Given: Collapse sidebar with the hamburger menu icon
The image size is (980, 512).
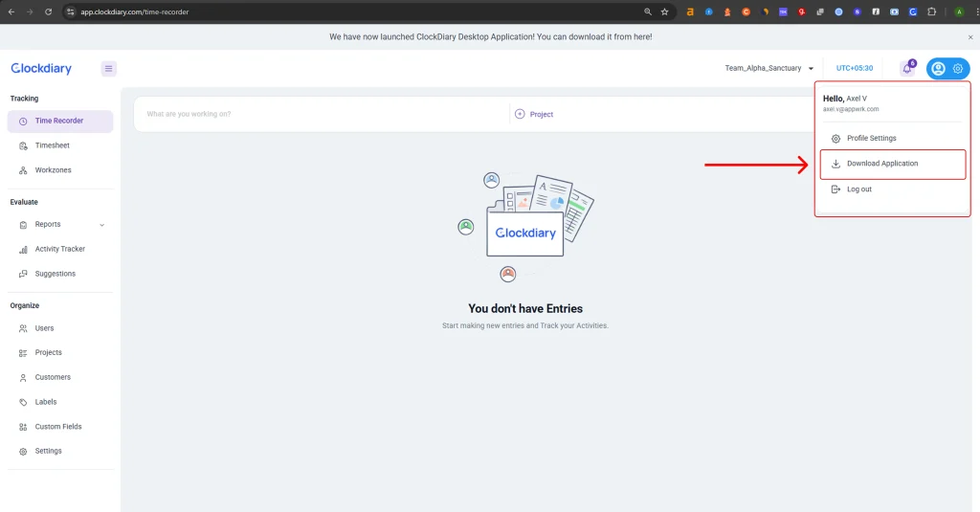Looking at the screenshot, I should 109,68.
